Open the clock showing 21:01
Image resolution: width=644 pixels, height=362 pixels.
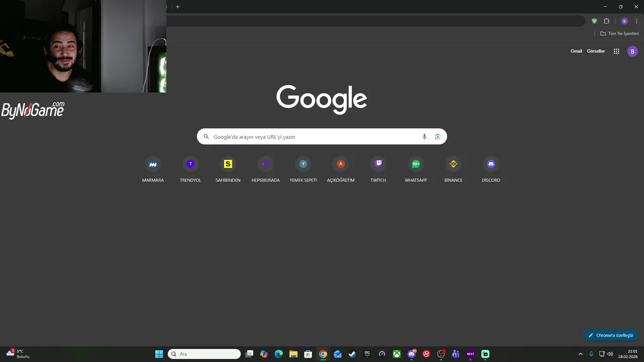click(628, 354)
